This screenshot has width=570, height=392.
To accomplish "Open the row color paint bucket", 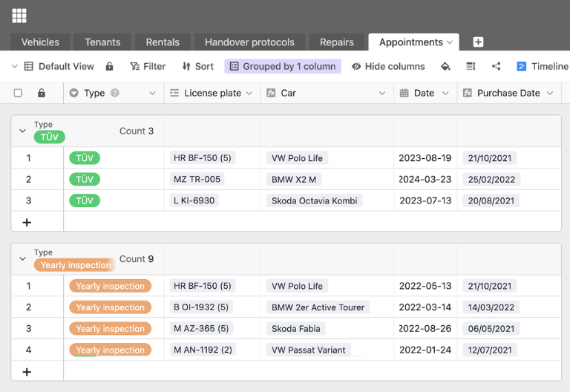I will (445, 66).
